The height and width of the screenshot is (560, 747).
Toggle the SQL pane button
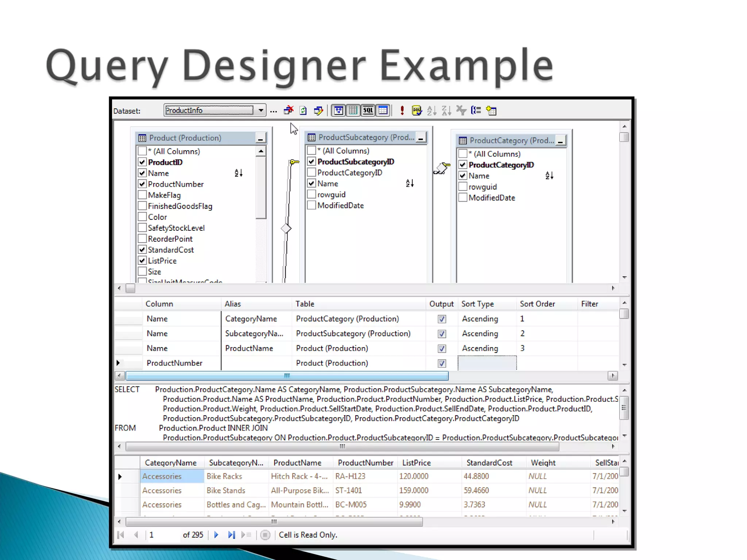click(x=368, y=110)
